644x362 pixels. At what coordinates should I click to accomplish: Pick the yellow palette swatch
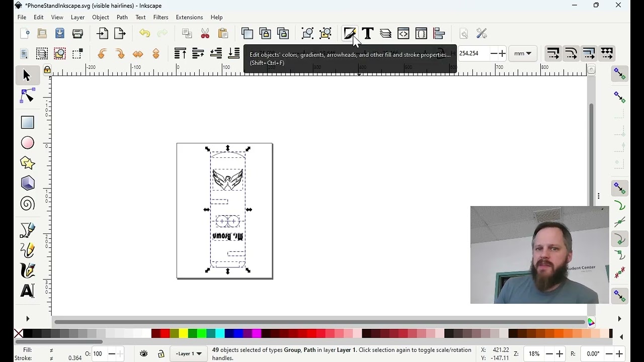tap(183, 333)
